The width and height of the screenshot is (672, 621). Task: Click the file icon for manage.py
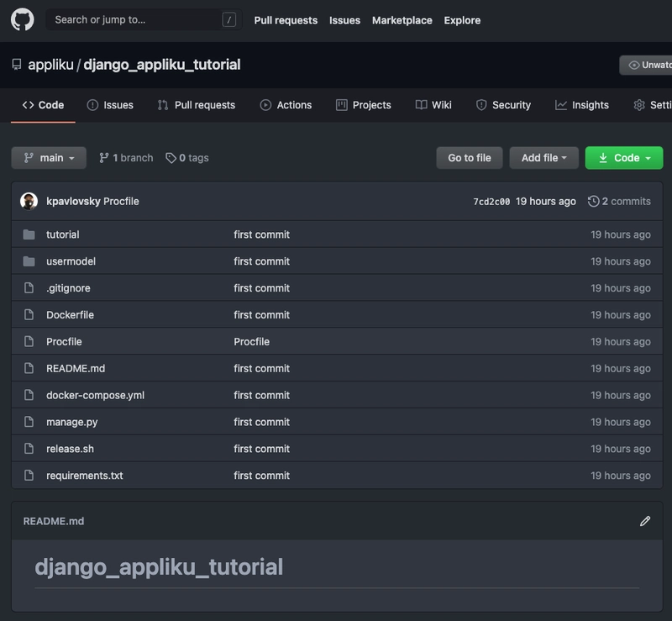[29, 422]
